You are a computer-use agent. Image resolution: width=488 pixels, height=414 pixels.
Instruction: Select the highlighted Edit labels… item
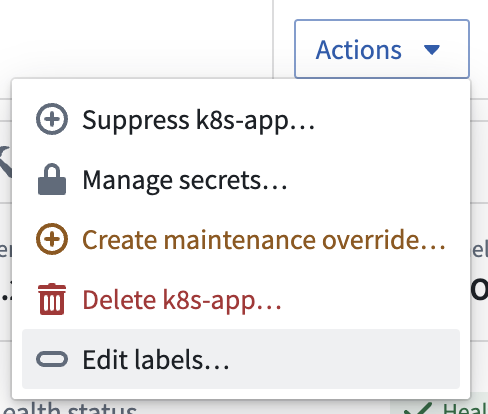[241, 359]
